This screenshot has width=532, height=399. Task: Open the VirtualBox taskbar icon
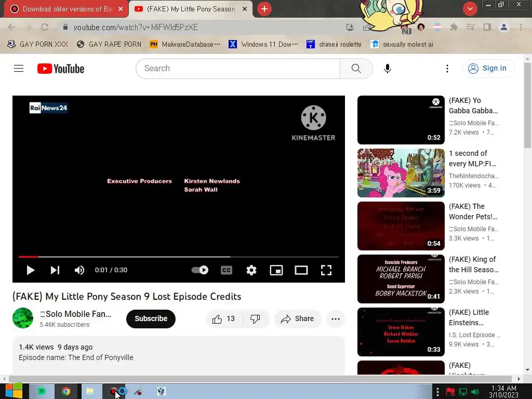pyautogui.click(x=161, y=392)
